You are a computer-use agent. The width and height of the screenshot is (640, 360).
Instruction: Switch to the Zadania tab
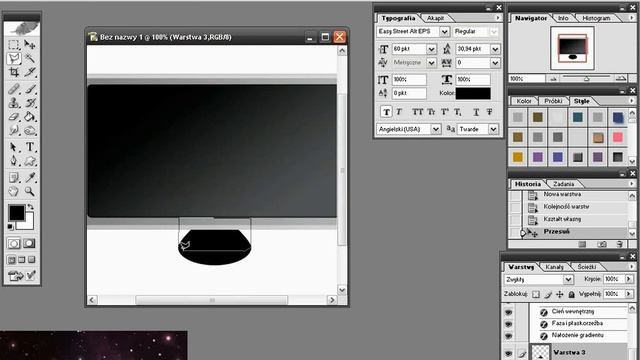[x=563, y=184]
